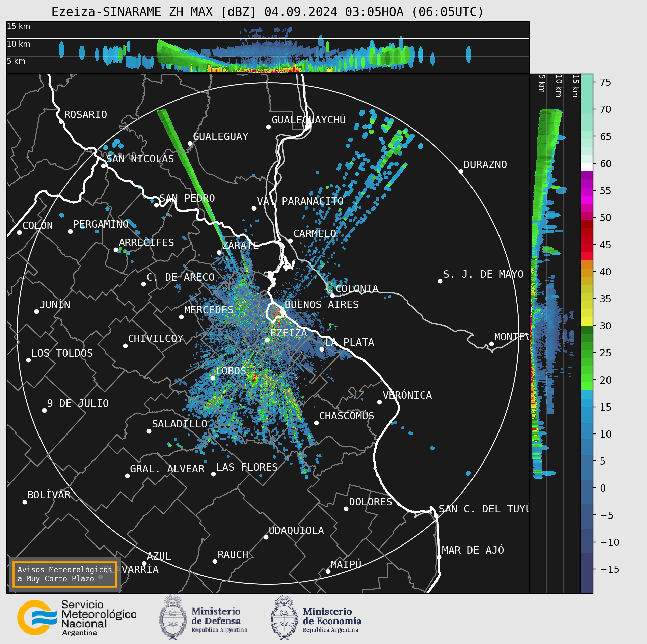Click the ZÁRATE city label
The height and width of the screenshot is (644, 647).
[240, 245]
